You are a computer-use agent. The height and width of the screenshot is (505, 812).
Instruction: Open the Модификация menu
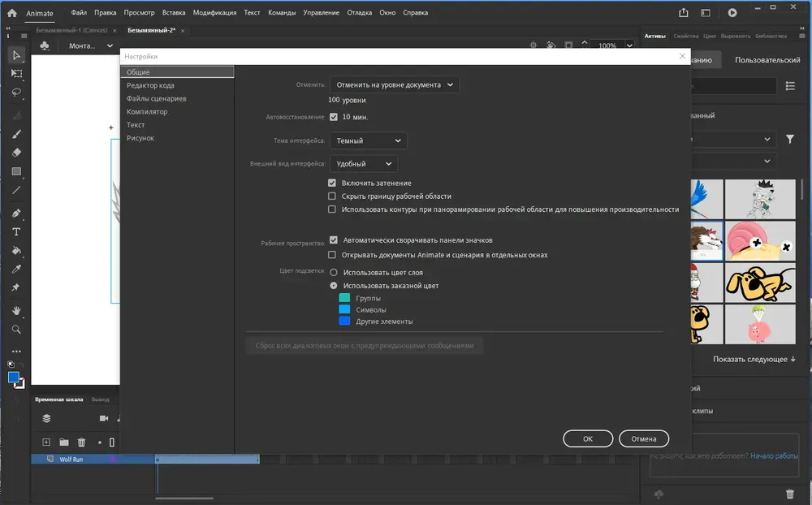click(214, 12)
